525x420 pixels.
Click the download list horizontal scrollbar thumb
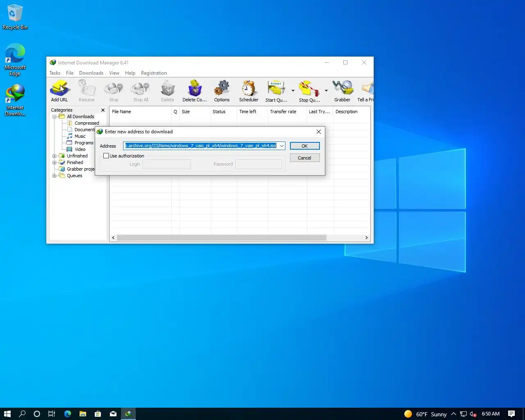[x=221, y=238]
